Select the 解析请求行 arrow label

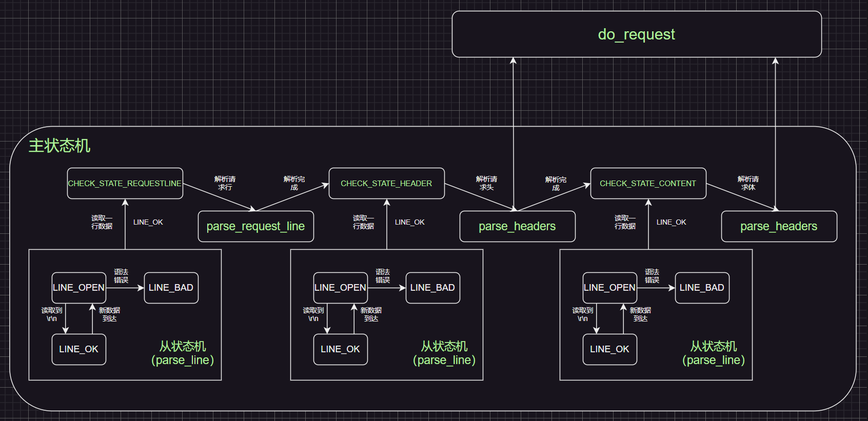(225, 183)
